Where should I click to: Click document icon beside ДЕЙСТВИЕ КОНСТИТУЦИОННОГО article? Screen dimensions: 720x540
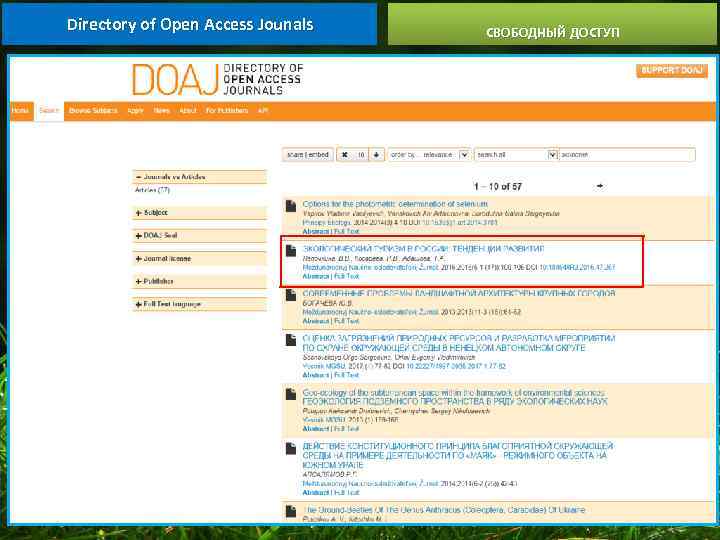coord(291,448)
